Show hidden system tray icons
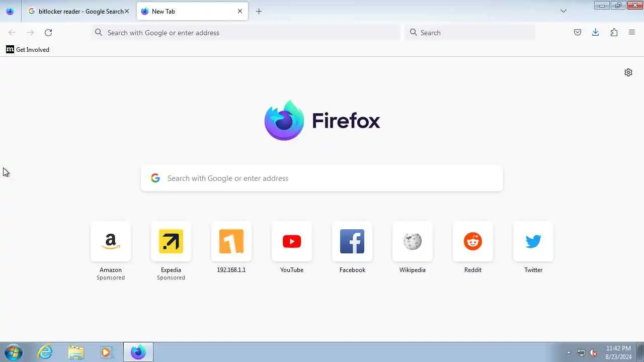Screen dimensions: 644x362 pos(569,352)
